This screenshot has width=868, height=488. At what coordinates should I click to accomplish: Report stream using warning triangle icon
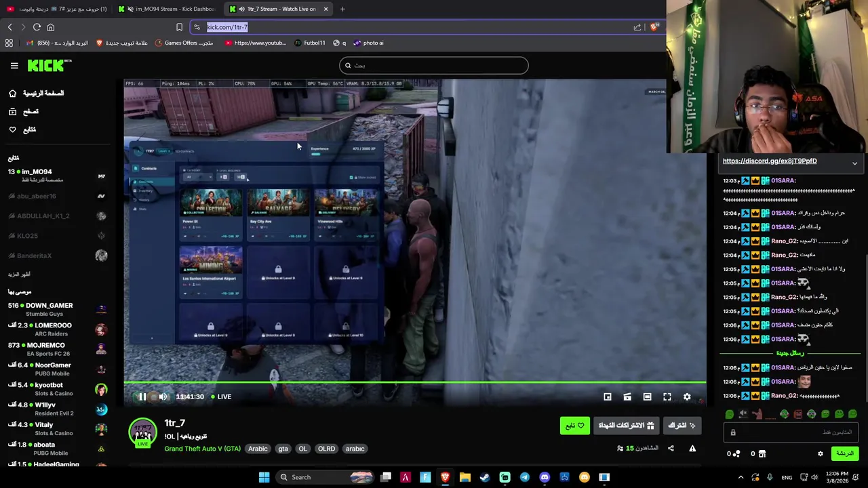pos(692,448)
